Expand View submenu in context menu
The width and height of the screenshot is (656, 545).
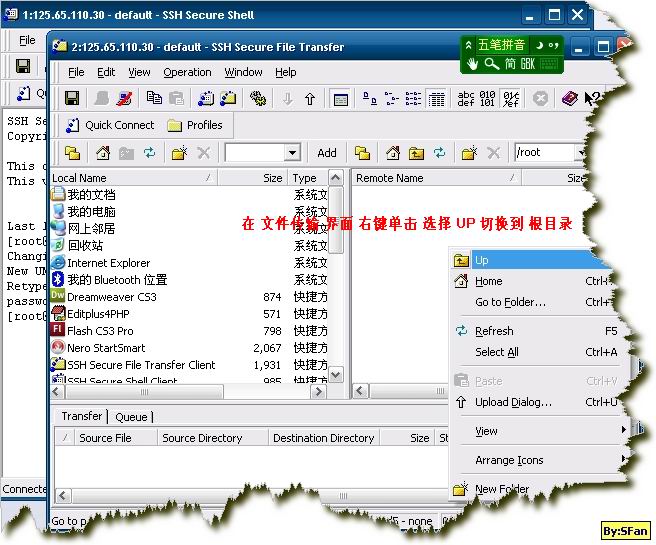[540, 431]
